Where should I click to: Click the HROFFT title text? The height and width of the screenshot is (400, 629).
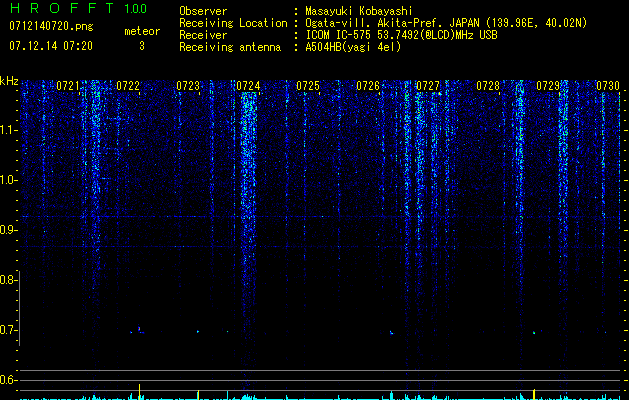pos(62,8)
